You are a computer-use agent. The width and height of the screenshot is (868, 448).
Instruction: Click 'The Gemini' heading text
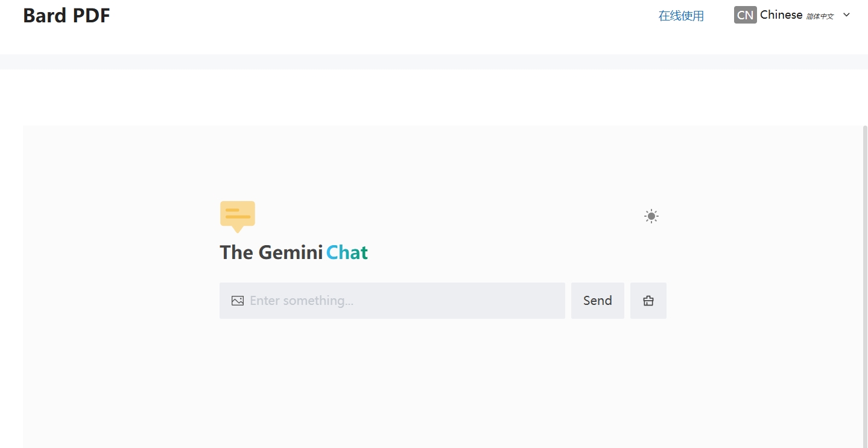click(271, 252)
